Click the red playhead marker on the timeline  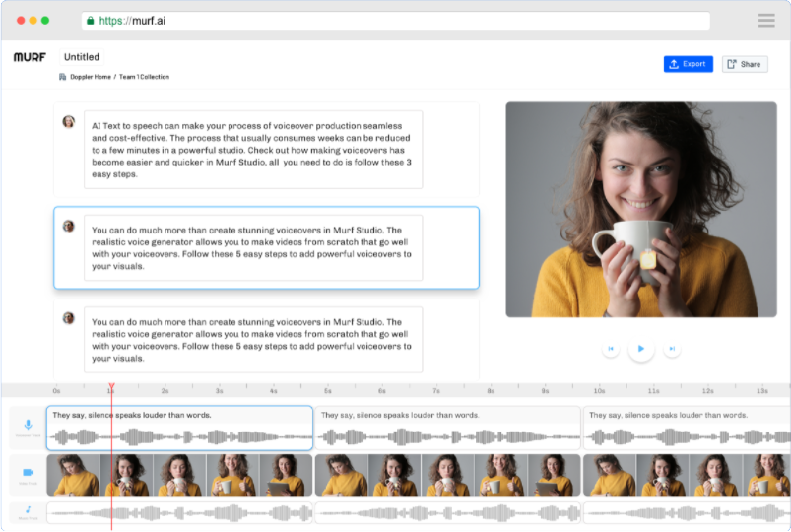111,386
